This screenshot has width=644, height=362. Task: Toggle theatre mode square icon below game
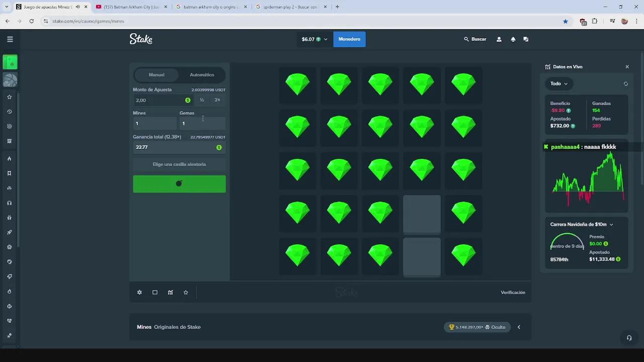pos(155,293)
